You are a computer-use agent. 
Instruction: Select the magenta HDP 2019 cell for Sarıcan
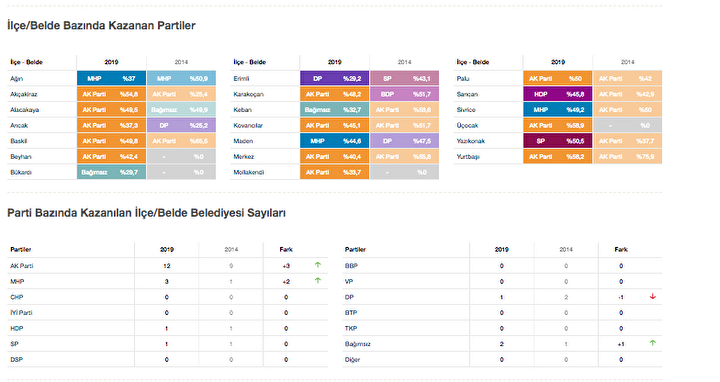tap(558, 94)
